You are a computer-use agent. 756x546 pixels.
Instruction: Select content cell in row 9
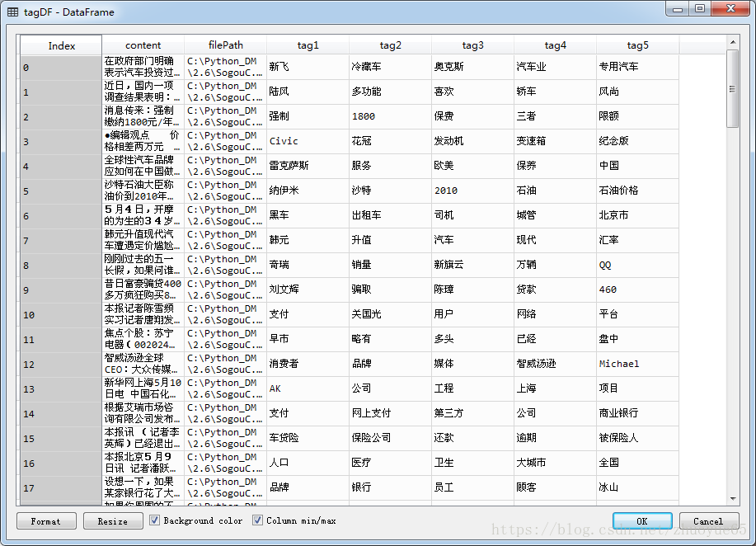pos(143,289)
